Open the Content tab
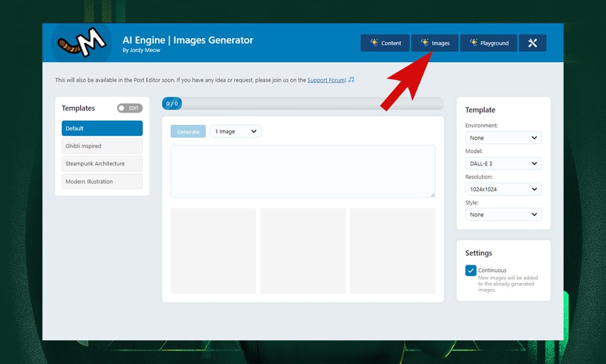Image resolution: width=606 pixels, height=364 pixels. pos(385,43)
